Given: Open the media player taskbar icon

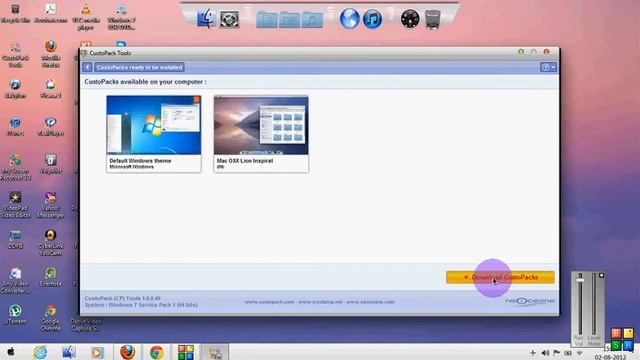Looking at the screenshot, I should 97,352.
